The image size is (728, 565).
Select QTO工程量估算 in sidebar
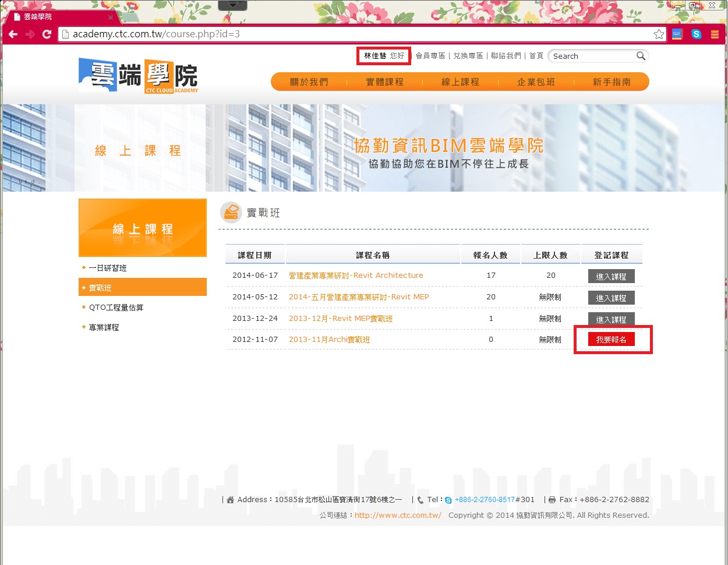click(116, 308)
